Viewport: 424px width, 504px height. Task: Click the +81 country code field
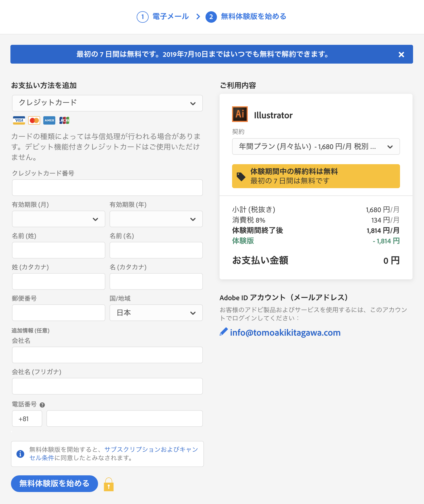27,419
